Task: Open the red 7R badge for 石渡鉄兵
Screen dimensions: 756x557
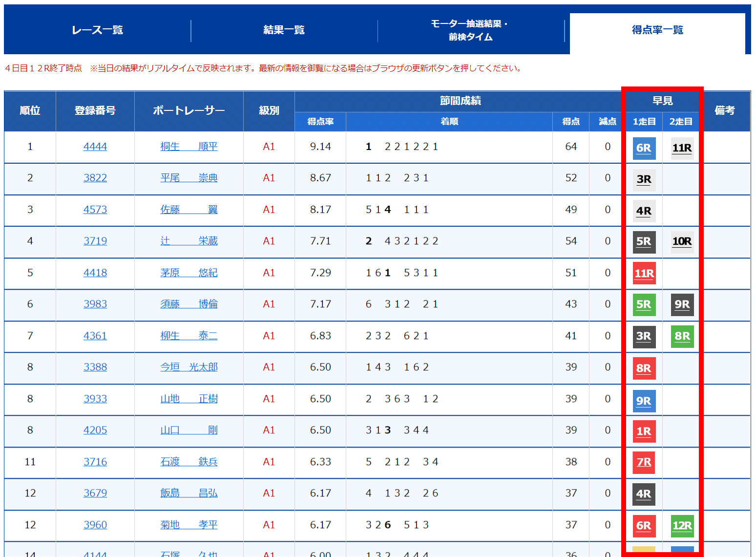Action: pyautogui.click(x=644, y=463)
